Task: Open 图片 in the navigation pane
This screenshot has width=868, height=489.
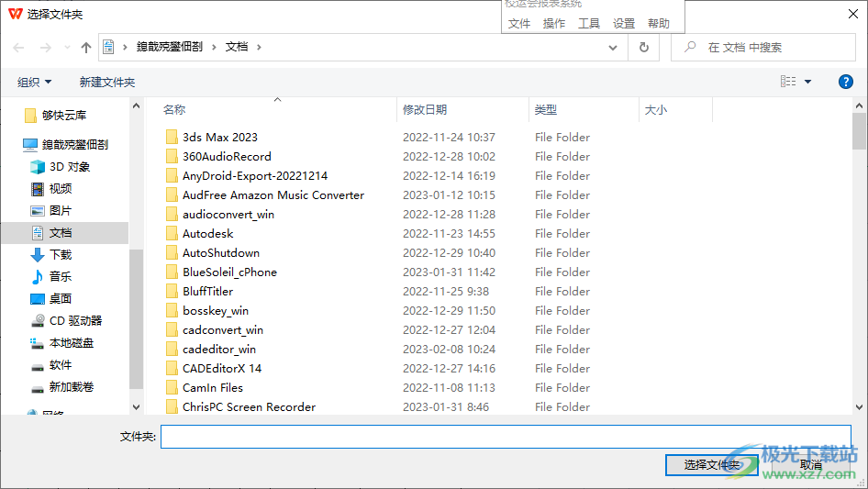Action: 61,211
